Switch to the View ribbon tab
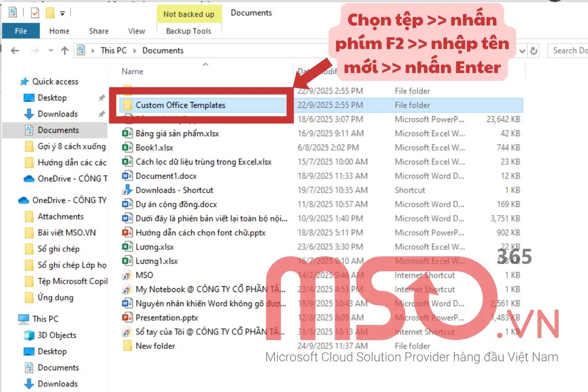 (136, 31)
